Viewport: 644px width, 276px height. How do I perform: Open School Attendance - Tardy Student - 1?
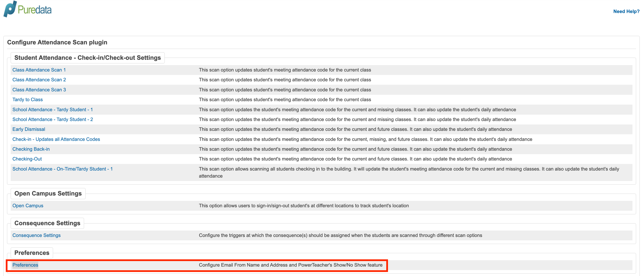[x=52, y=109]
